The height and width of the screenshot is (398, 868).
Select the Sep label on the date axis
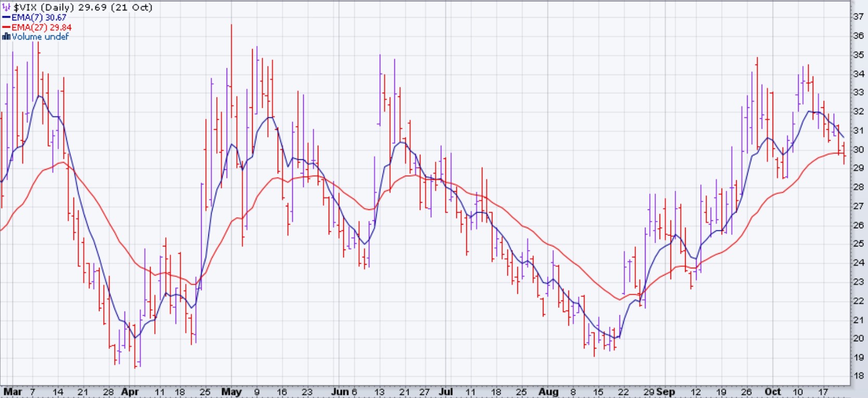[x=665, y=392]
